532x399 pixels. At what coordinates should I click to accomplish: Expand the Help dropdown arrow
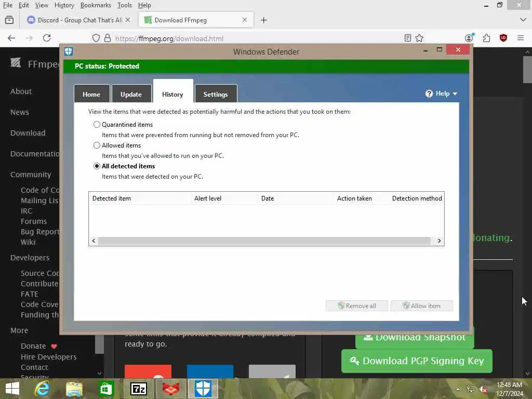coord(455,94)
